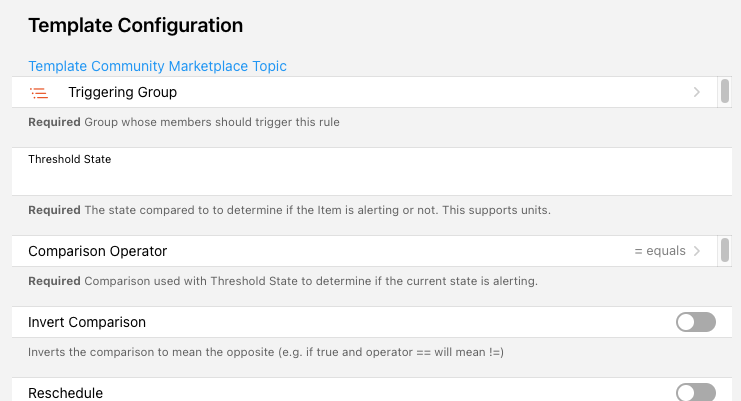
Task: Click the 'Group whose members should trigger' description
Action: (211, 123)
